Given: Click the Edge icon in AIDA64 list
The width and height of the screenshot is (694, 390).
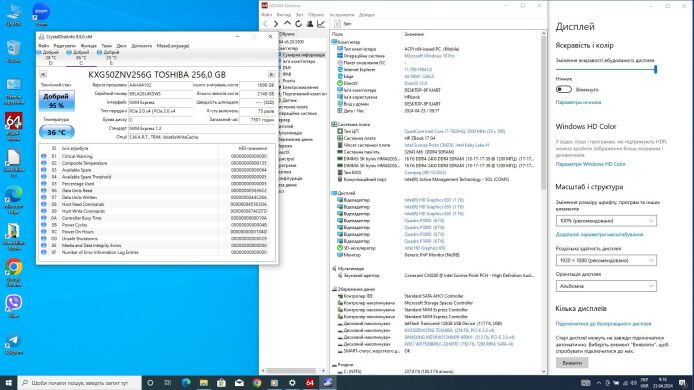Looking at the screenshot, I should pos(340,77).
